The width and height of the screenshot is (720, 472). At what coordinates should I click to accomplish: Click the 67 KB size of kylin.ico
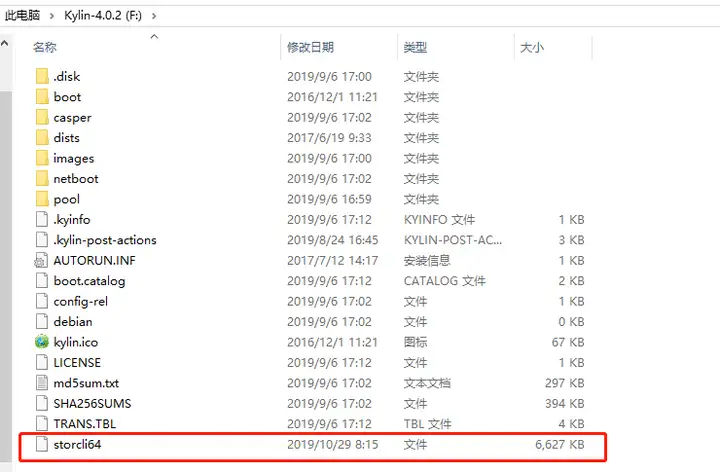[x=568, y=342]
